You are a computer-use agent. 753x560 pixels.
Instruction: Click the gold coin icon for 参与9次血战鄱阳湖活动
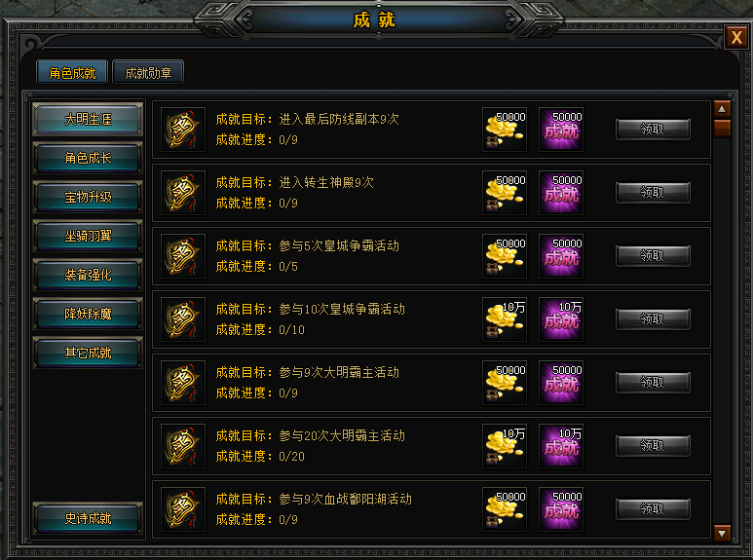click(x=505, y=509)
